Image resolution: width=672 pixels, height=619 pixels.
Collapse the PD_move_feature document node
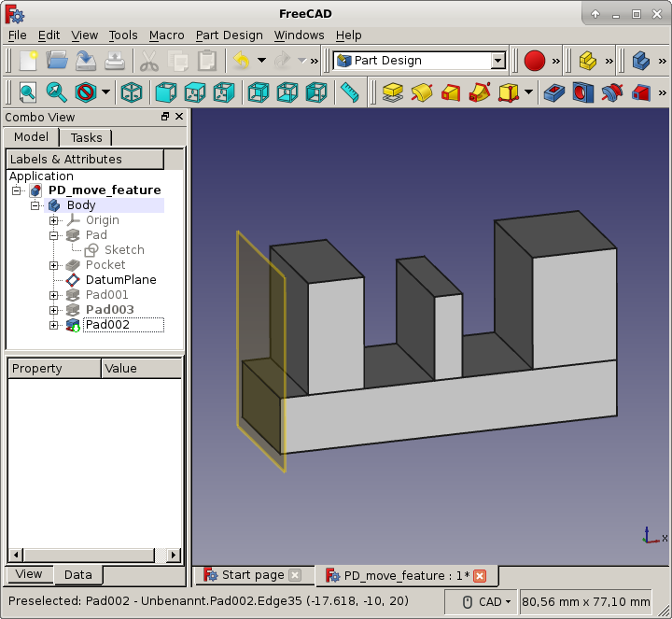point(16,190)
